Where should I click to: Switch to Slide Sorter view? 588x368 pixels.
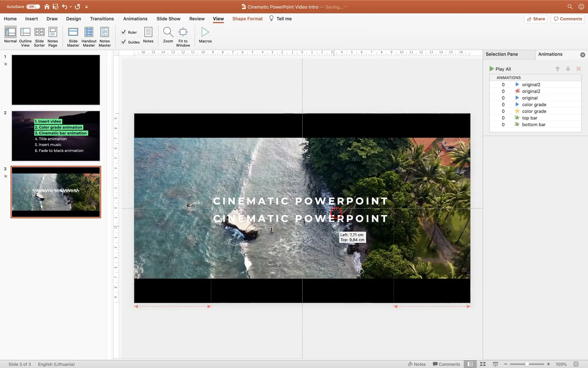pyautogui.click(x=39, y=36)
